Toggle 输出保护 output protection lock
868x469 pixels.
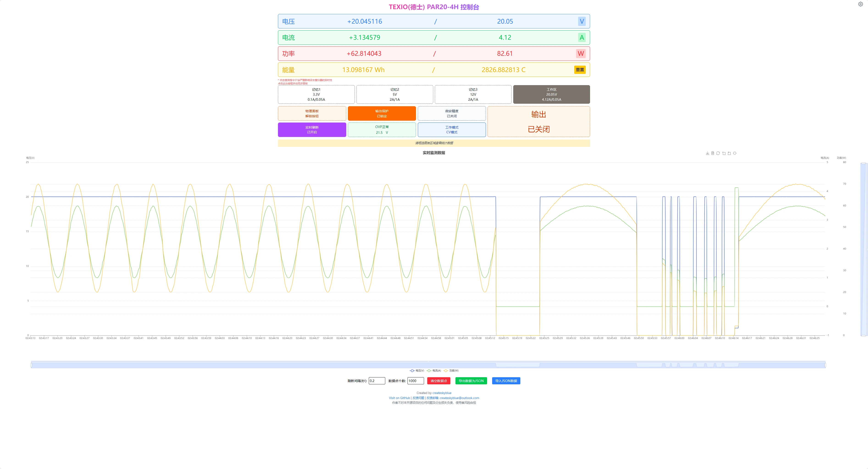[382, 114]
